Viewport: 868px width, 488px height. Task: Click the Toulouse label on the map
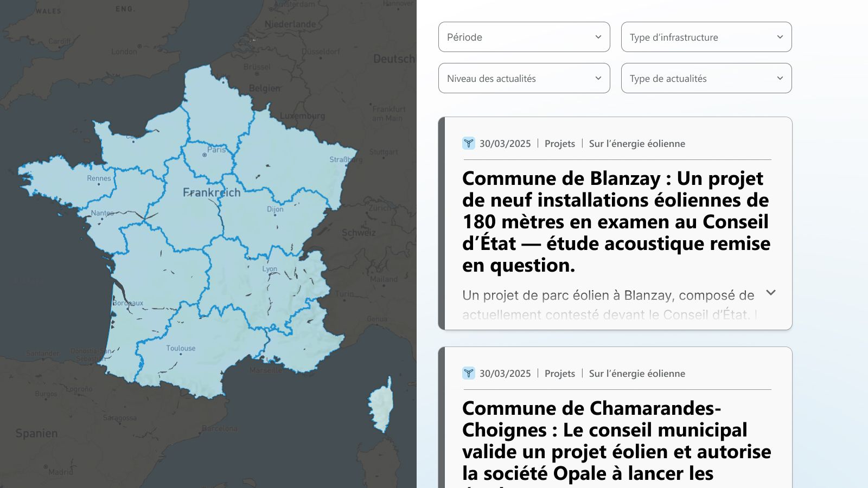coord(181,348)
